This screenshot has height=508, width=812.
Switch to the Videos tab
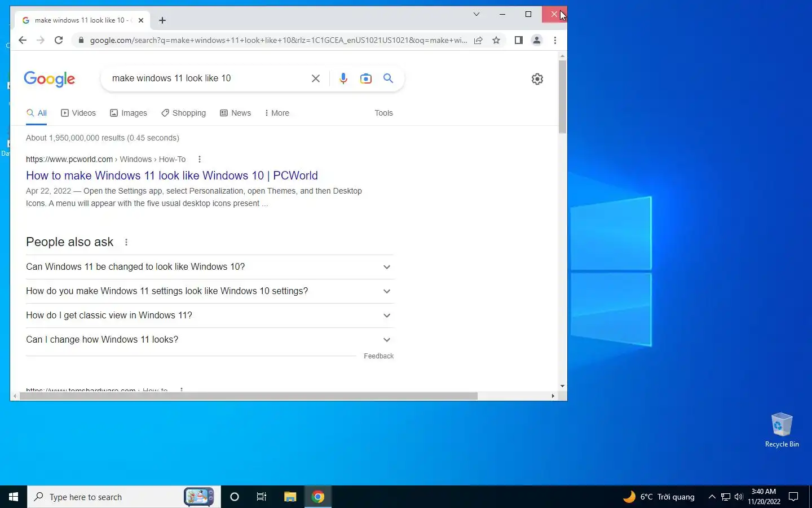click(78, 113)
